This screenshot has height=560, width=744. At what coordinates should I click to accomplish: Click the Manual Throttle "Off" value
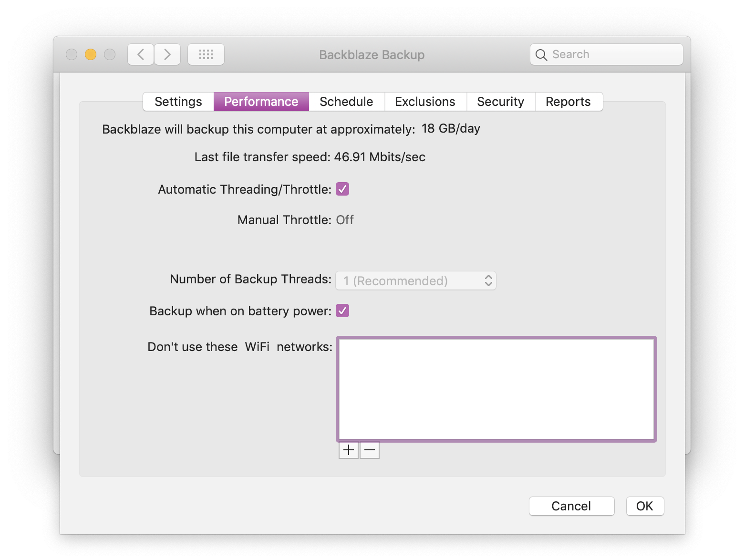pyautogui.click(x=345, y=220)
